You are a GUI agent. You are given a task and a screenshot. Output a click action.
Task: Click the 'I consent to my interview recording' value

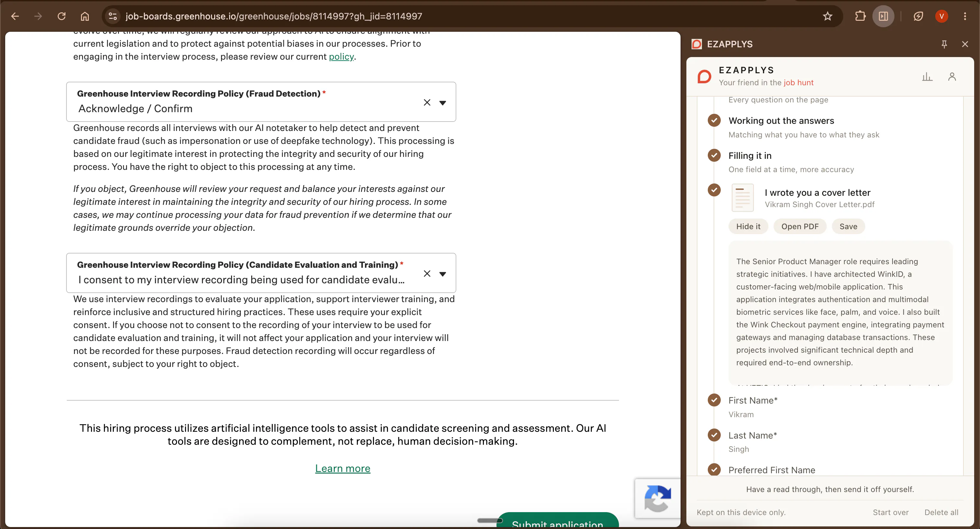[x=241, y=280]
